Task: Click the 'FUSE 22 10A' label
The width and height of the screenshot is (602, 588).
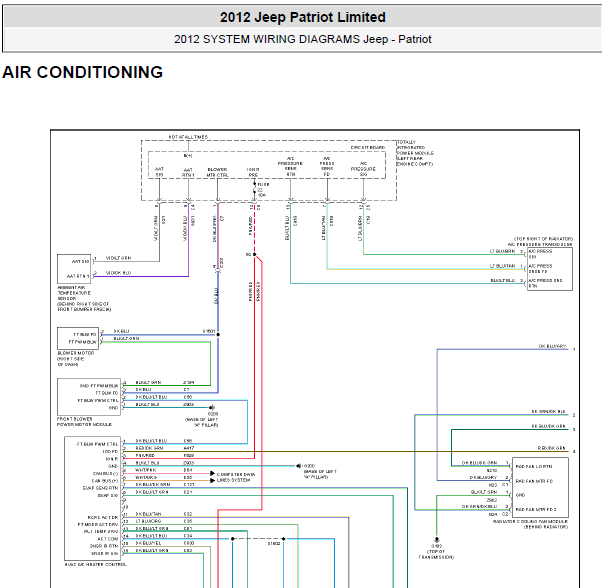Action: point(263,190)
